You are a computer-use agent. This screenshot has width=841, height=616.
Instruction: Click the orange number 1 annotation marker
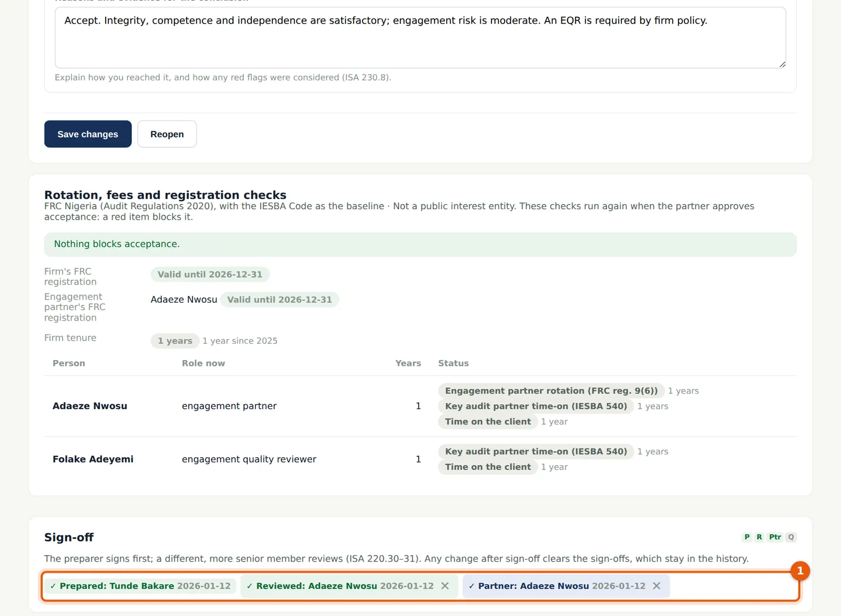coord(800,571)
